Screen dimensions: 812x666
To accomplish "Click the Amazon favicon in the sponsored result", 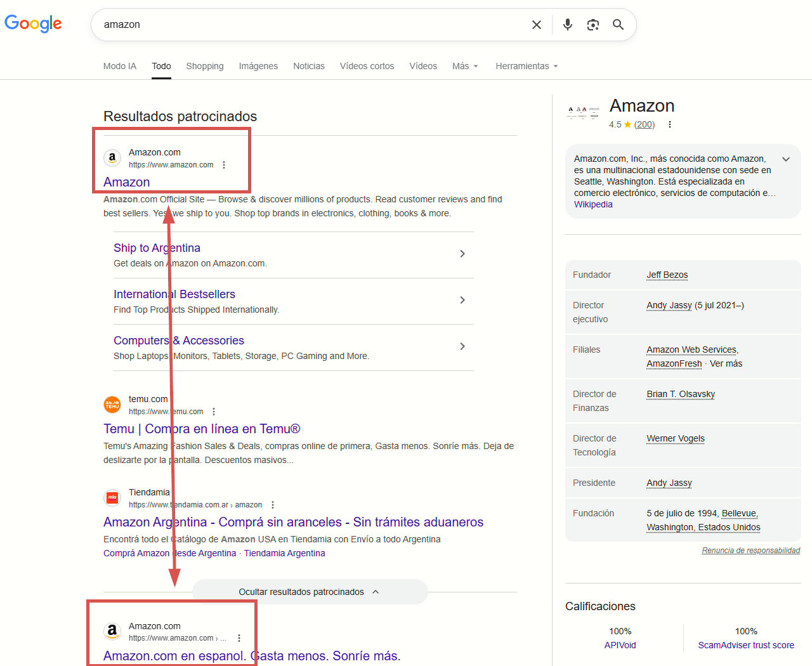I will [x=112, y=158].
